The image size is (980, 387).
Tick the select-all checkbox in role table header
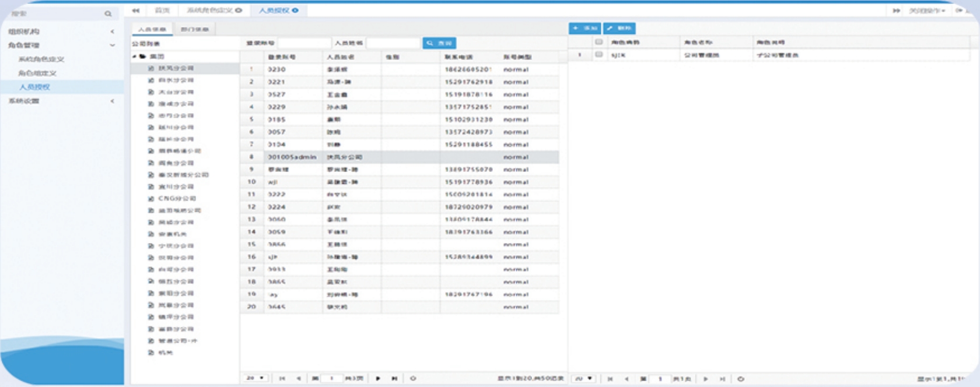(x=598, y=42)
